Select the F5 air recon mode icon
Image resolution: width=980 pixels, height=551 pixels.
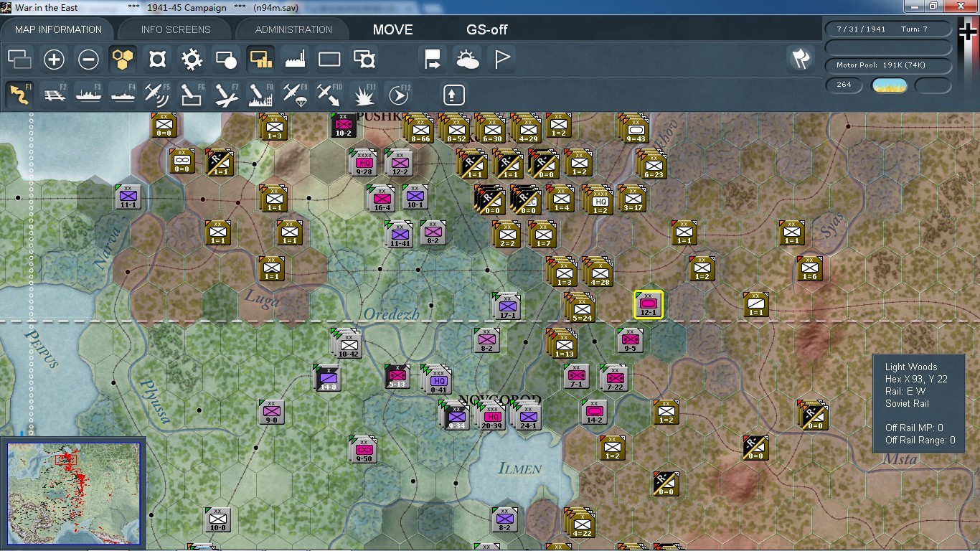click(158, 95)
